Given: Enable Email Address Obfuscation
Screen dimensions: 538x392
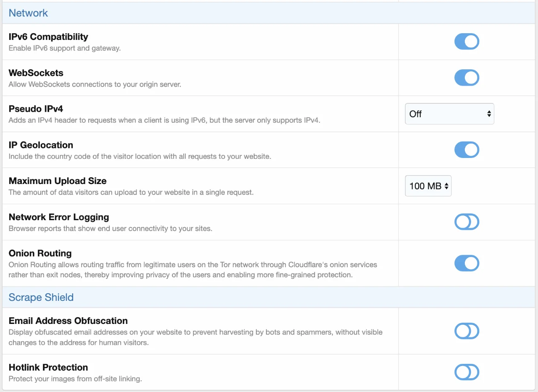Looking at the screenshot, I should pos(467,331).
